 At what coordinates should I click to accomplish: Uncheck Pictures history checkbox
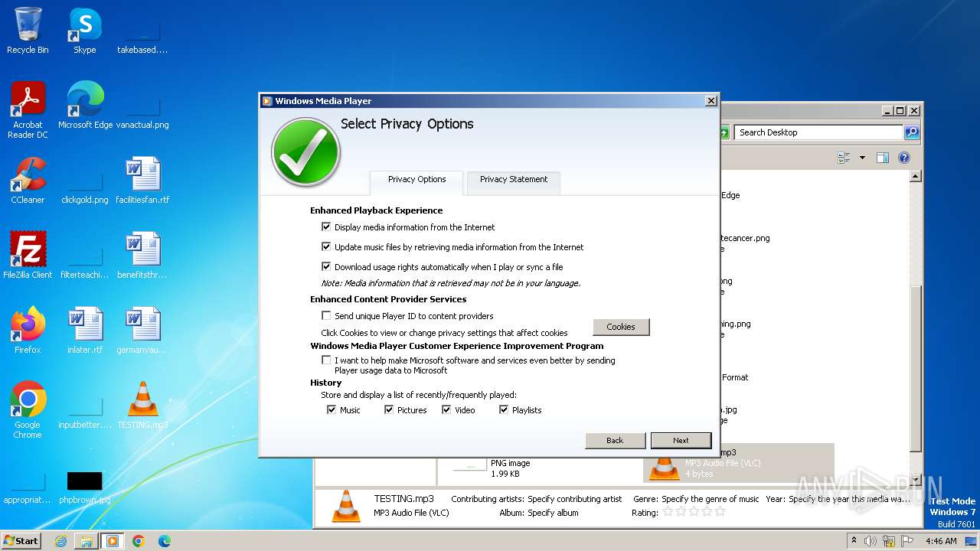tap(389, 410)
